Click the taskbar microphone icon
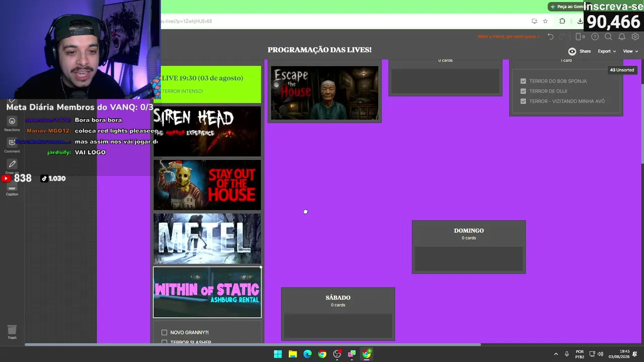644x362 pixels. coord(567,354)
